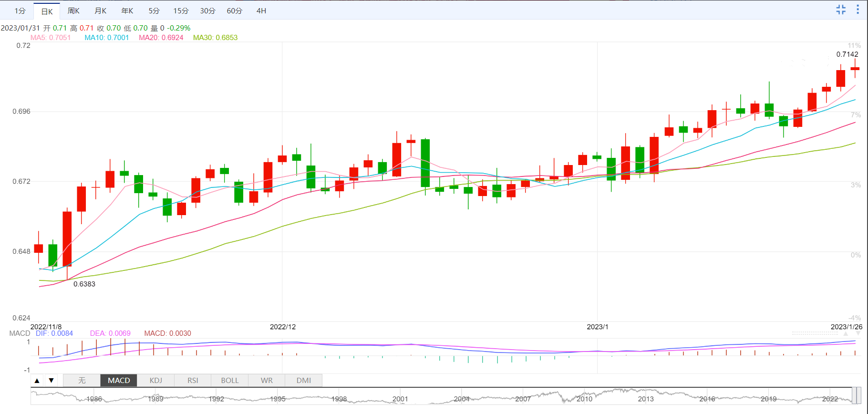The height and width of the screenshot is (414, 868).
Task: Select the WR indicator button
Action: [267, 381]
